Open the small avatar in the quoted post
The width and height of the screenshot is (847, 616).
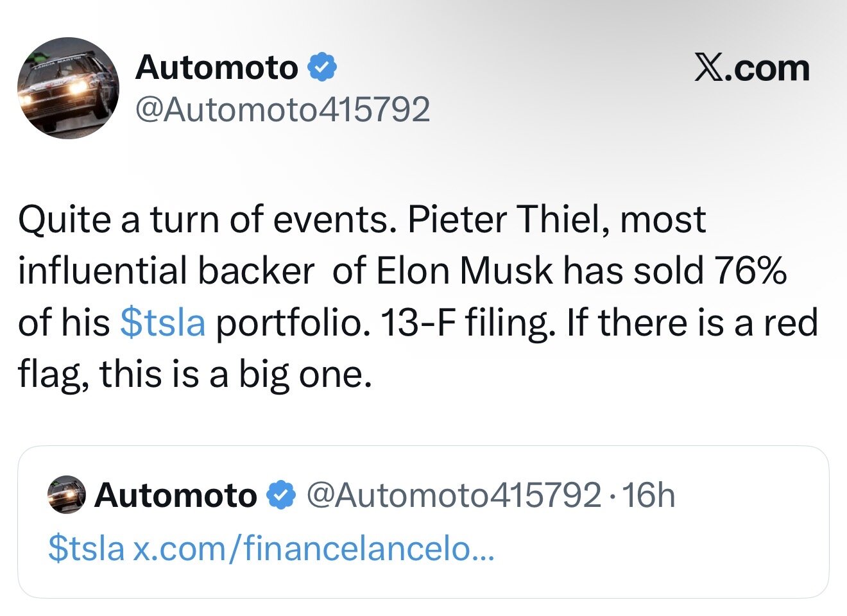click(x=67, y=495)
